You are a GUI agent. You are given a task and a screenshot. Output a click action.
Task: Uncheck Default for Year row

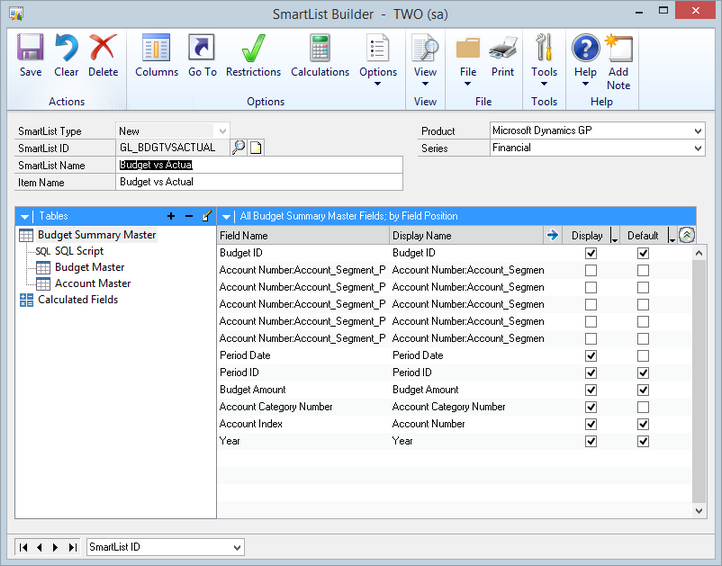pyautogui.click(x=643, y=441)
